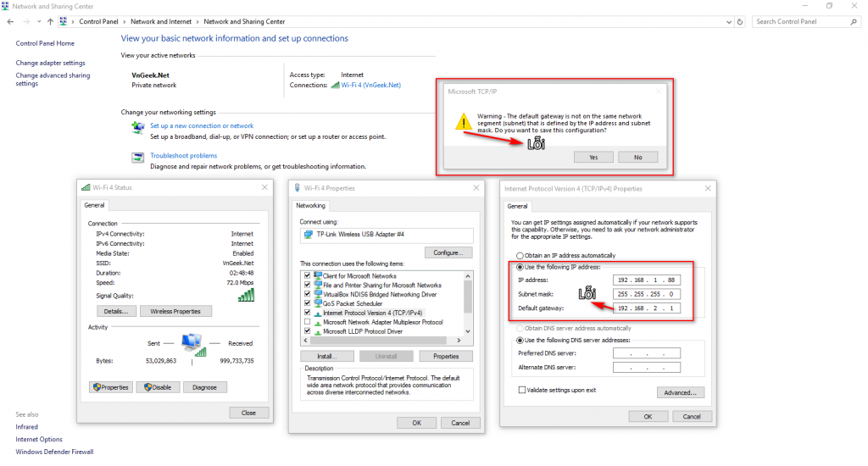Image resolution: width=868 pixels, height=466 pixels.
Task: Click the Wi-Fi signal icon beside Connections
Action: pos(335,86)
